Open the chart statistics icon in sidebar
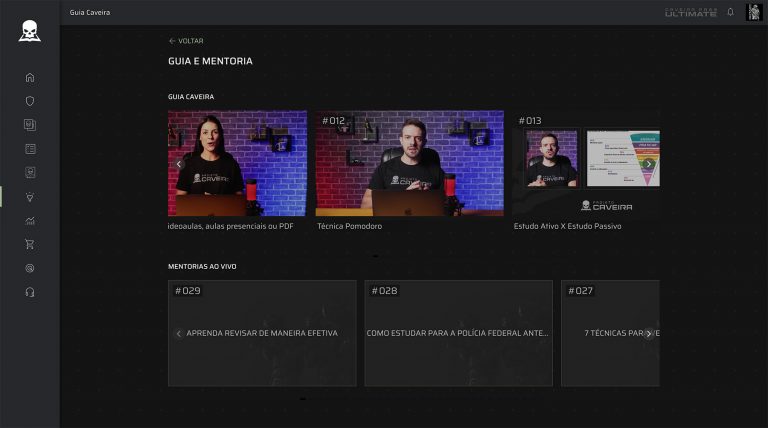This screenshot has width=768, height=428. [x=30, y=220]
